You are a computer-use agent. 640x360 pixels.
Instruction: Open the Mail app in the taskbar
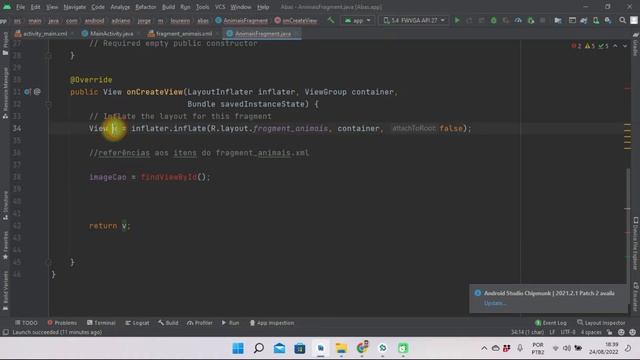tap(280, 348)
